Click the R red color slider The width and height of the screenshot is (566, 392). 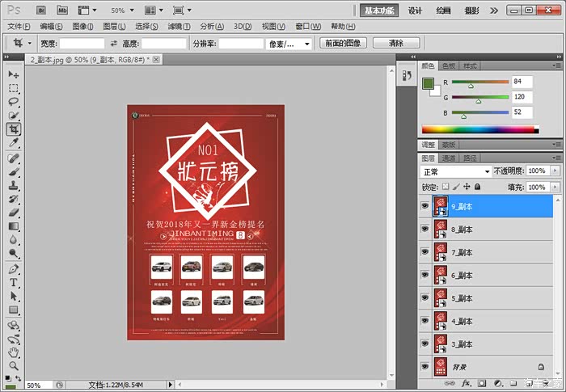(x=480, y=82)
